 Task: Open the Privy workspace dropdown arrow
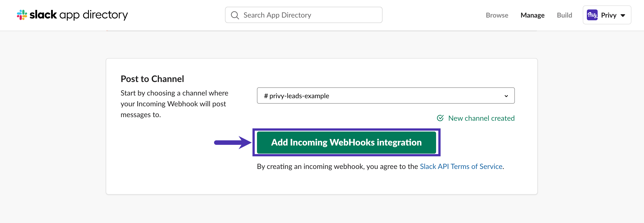(x=623, y=16)
